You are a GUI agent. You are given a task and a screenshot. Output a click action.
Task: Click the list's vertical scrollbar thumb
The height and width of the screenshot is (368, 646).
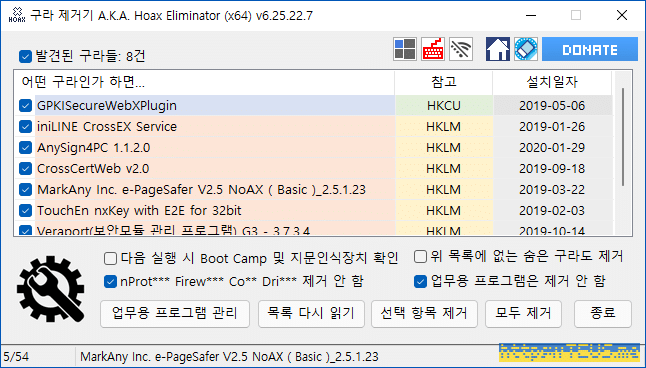click(x=623, y=136)
